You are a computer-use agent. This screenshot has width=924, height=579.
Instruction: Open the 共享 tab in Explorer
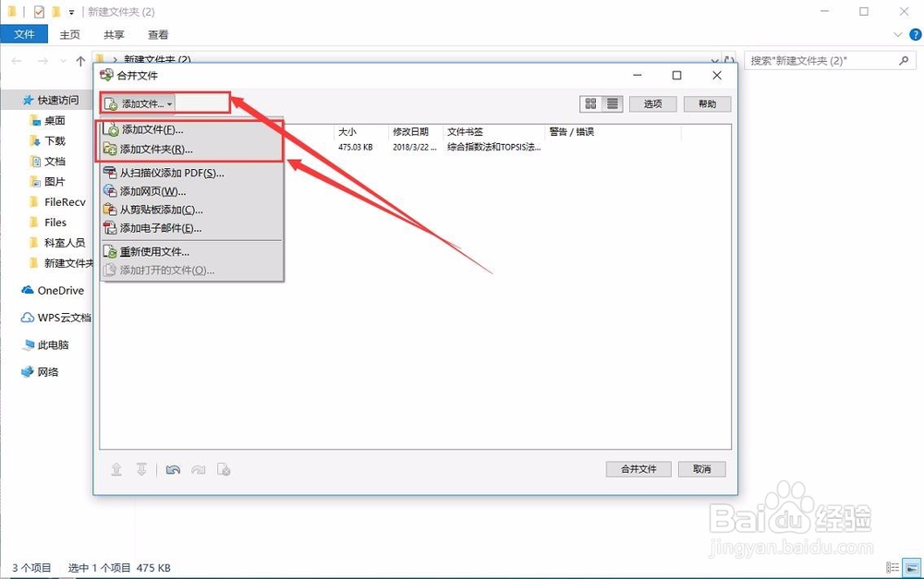(x=114, y=35)
